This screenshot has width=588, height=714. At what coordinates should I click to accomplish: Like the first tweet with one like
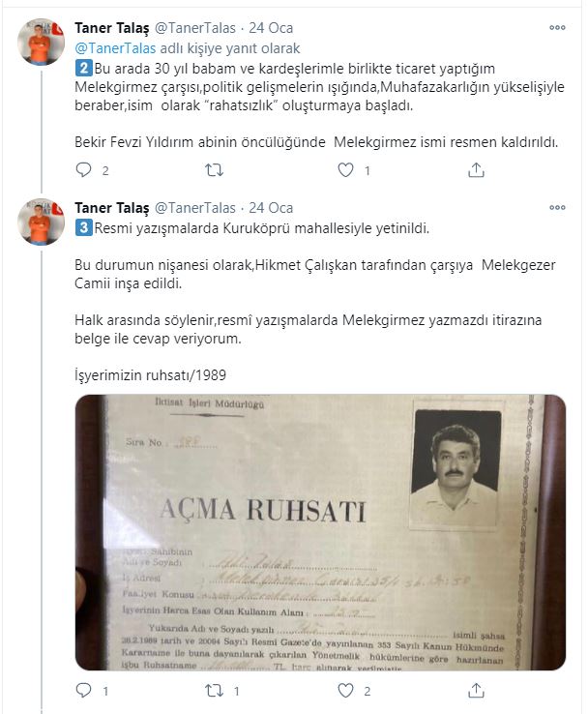[346, 170]
